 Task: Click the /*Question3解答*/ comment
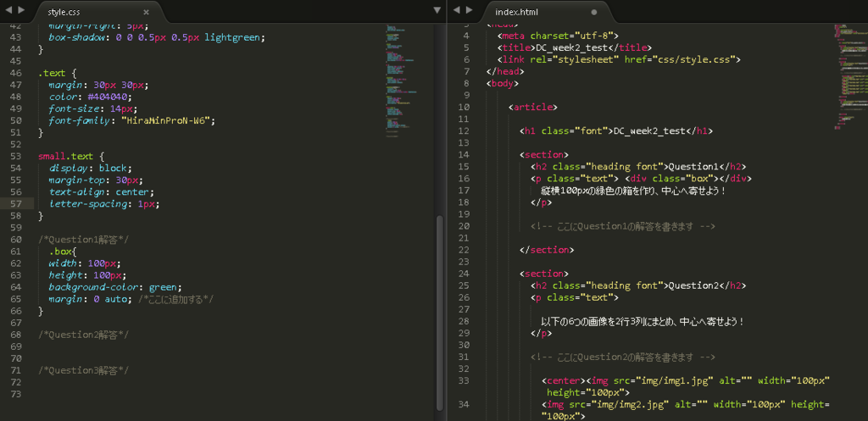(x=84, y=370)
